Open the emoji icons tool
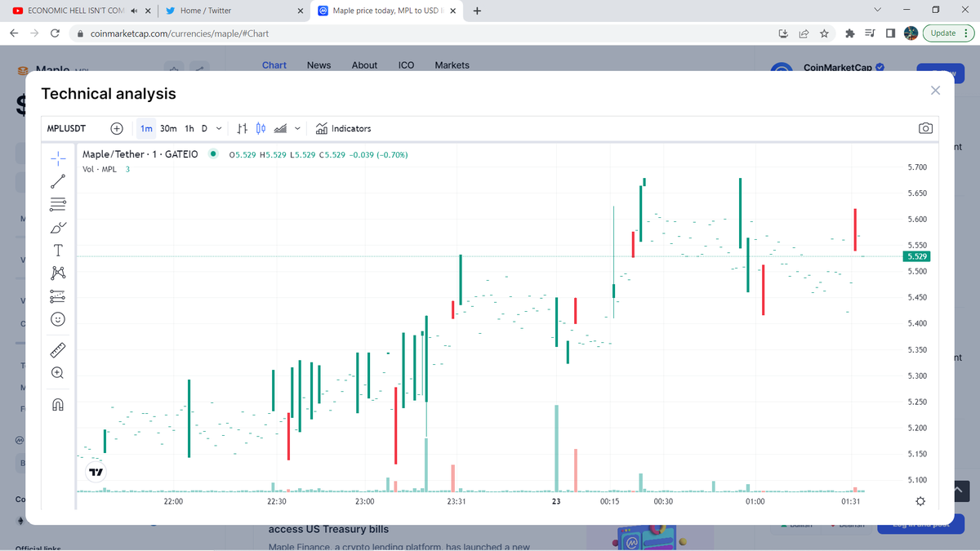 point(58,319)
